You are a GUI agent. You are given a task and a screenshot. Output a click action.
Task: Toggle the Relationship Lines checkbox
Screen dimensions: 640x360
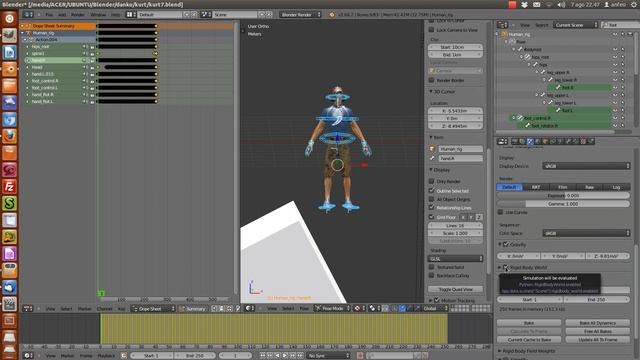pyautogui.click(x=431, y=207)
